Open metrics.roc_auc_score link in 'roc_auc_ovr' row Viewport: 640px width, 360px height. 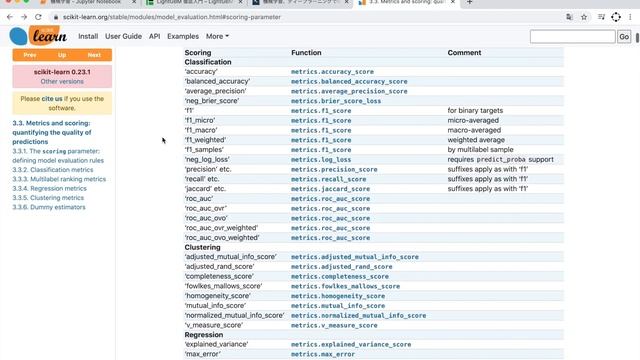point(330,209)
